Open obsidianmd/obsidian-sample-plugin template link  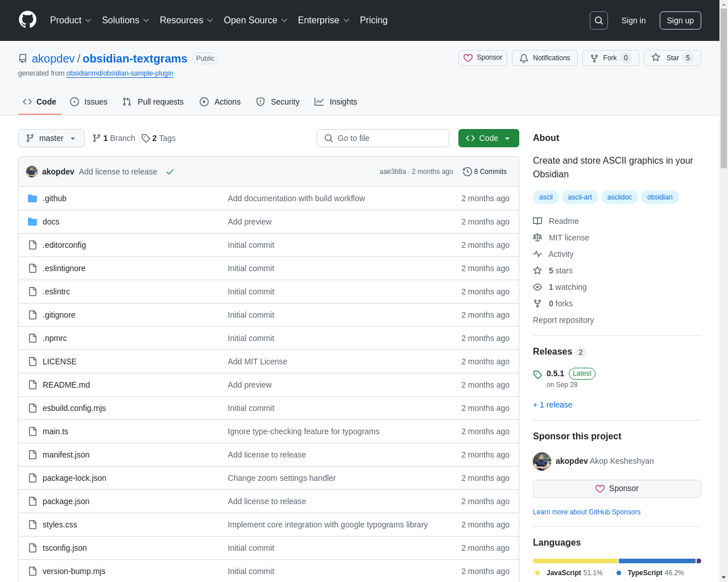[x=120, y=73]
